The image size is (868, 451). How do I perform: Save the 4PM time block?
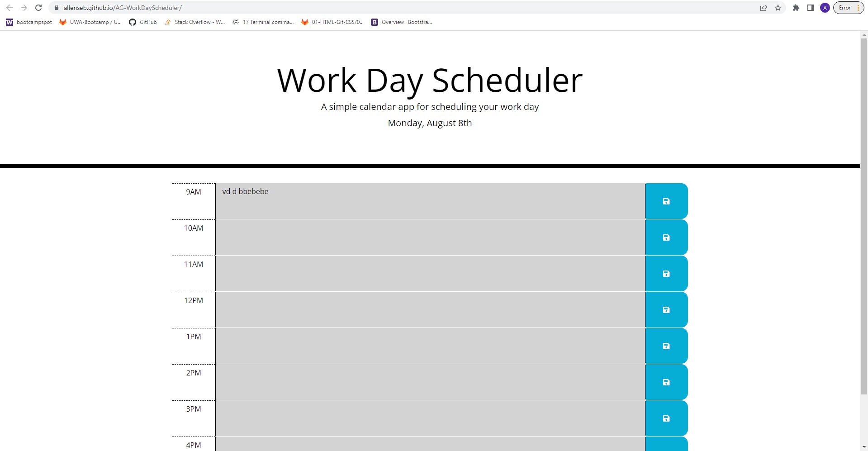click(x=665, y=446)
